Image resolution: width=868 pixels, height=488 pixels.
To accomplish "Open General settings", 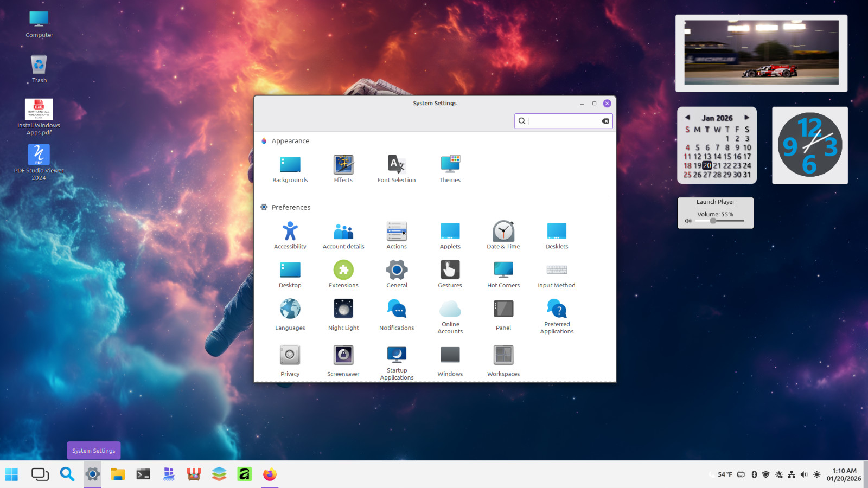I will tap(397, 274).
